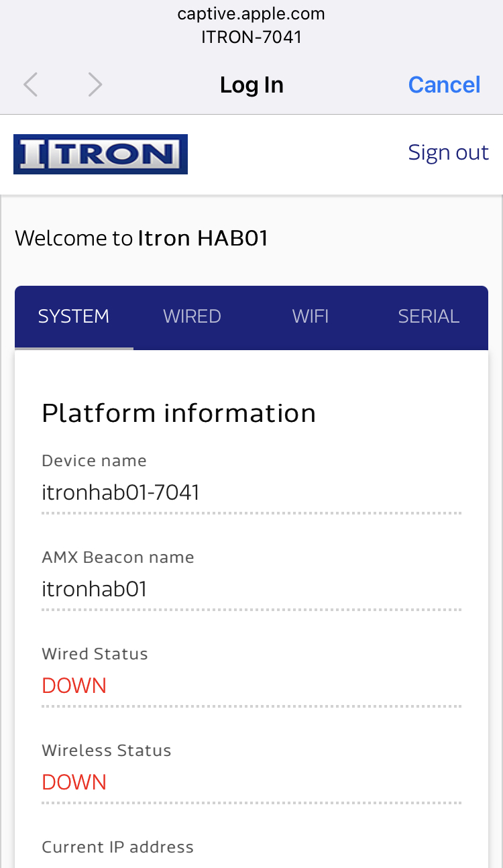Screen dimensions: 503x868
Task: Tap the forward navigation arrow
Action: click(95, 85)
